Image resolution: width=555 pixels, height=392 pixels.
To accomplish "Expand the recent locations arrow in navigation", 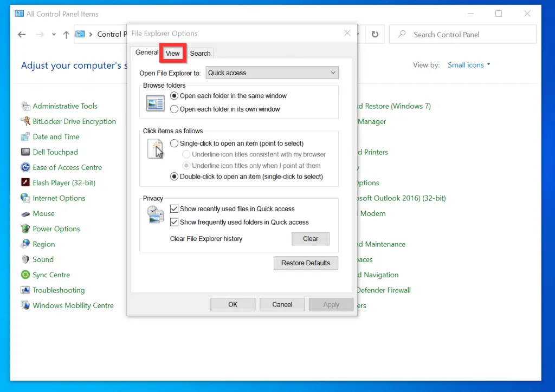I will pos(53,35).
